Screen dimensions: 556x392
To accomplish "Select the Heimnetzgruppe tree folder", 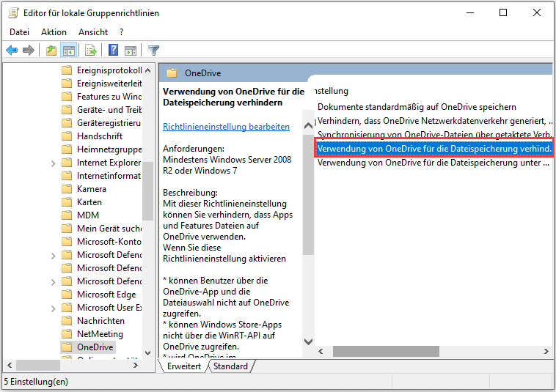I will [x=102, y=149].
